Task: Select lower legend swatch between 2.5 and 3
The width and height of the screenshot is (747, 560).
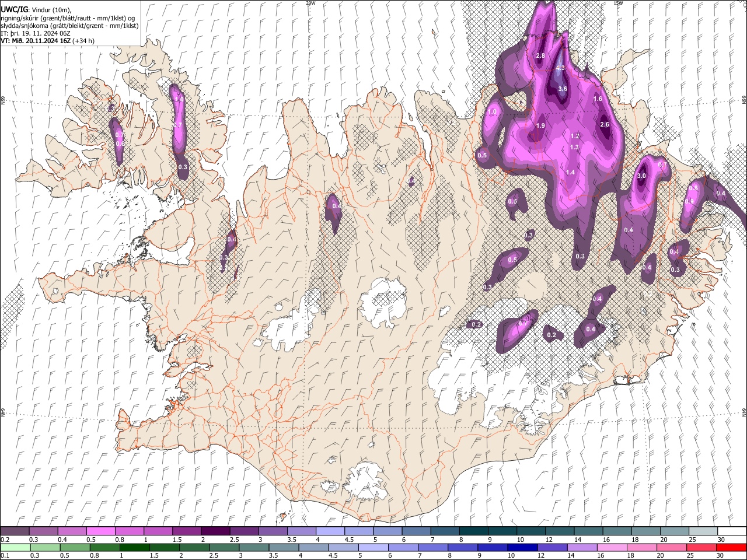Action: 225,548
